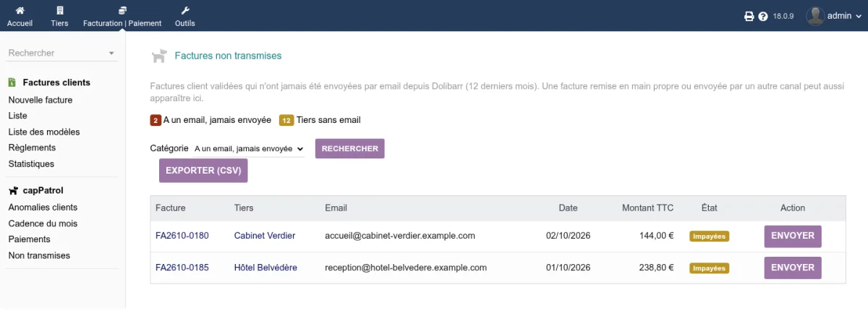Open the Rechercher sidebar dropdown arrow

click(x=111, y=53)
